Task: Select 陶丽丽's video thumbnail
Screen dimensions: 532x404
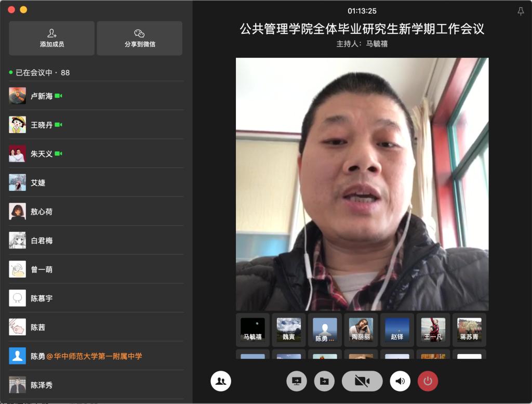Action: [361, 330]
